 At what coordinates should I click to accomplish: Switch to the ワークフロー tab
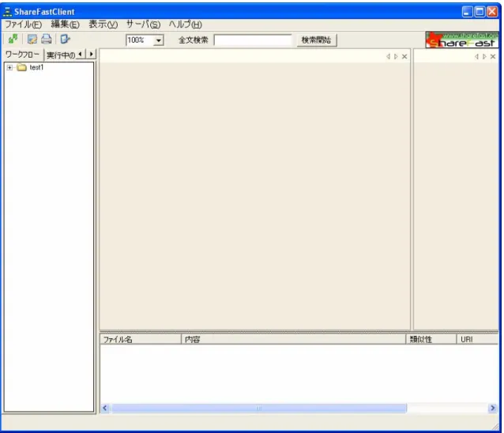coord(22,55)
